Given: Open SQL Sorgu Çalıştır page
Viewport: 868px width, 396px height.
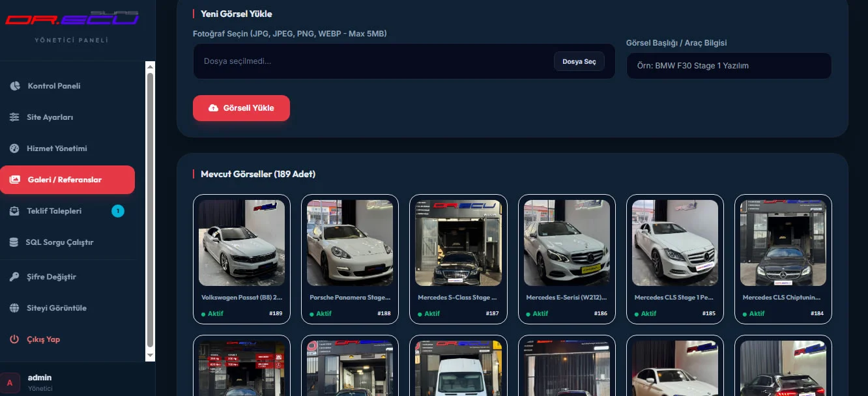Looking at the screenshot, I should 67,242.
